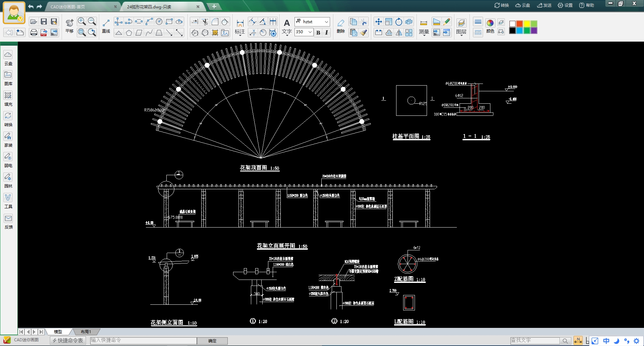Toggle bold text formatting

(318, 32)
